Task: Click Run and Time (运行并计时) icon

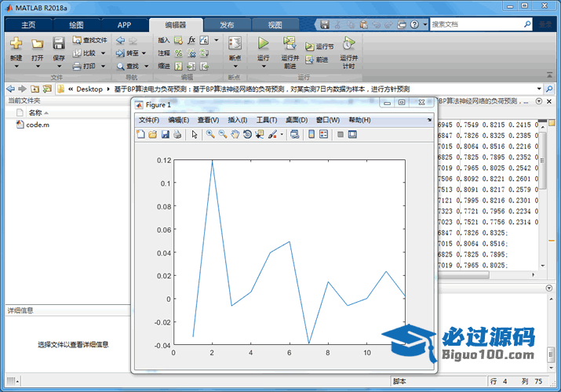Action: [349, 43]
